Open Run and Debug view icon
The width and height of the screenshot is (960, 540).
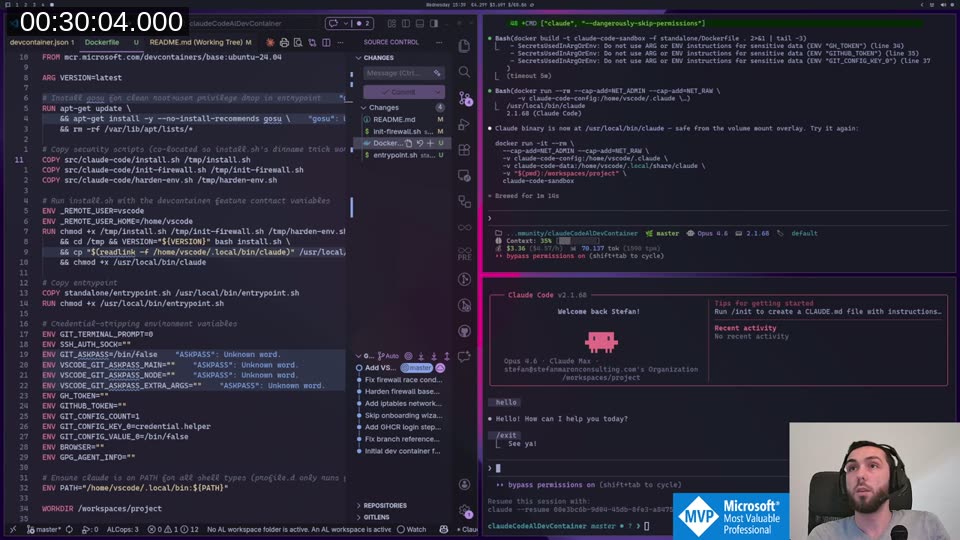point(465,124)
